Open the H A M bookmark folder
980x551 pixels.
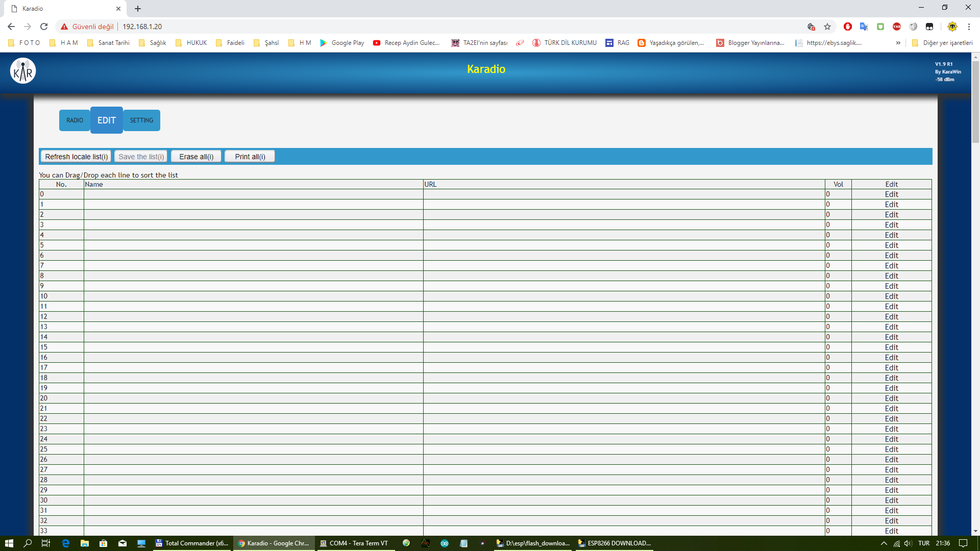coord(64,43)
